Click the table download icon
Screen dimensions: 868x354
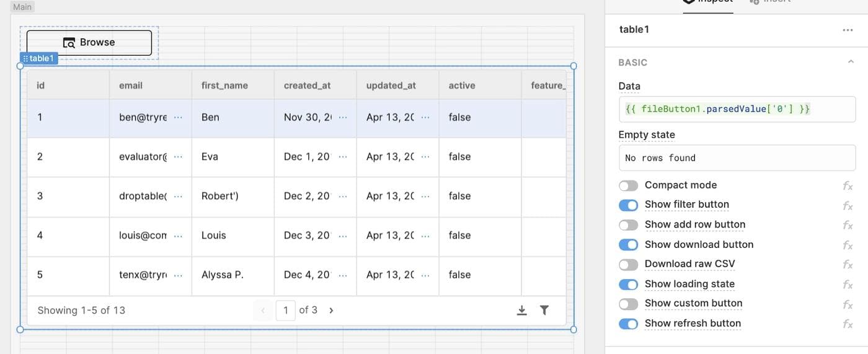click(x=521, y=310)
